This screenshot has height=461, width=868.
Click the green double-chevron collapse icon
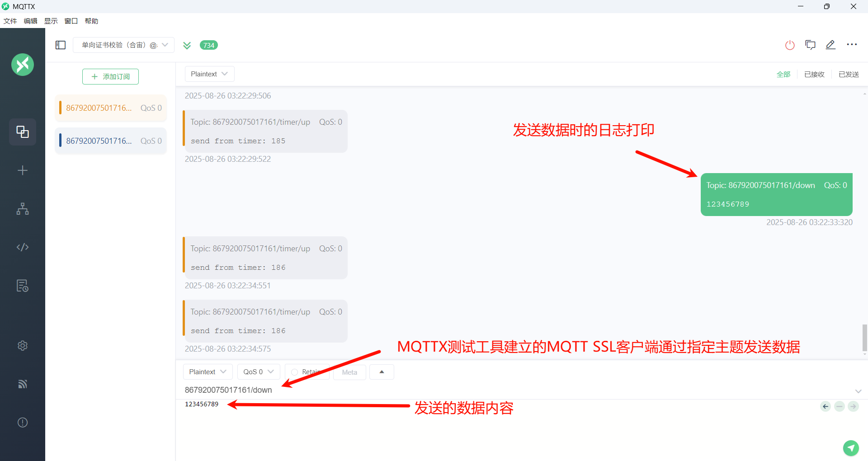click(x=187, y=45)
